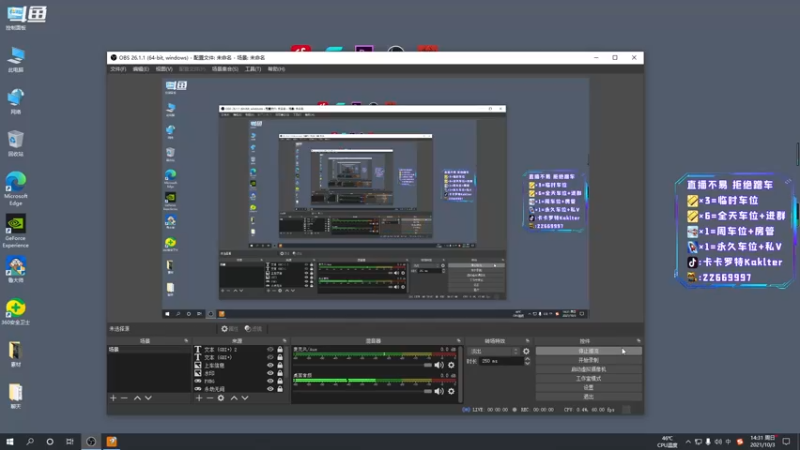800x450 pixels.
Task: Open settings gear for the 麦克风/Aux channel
Action: (451, 365)
